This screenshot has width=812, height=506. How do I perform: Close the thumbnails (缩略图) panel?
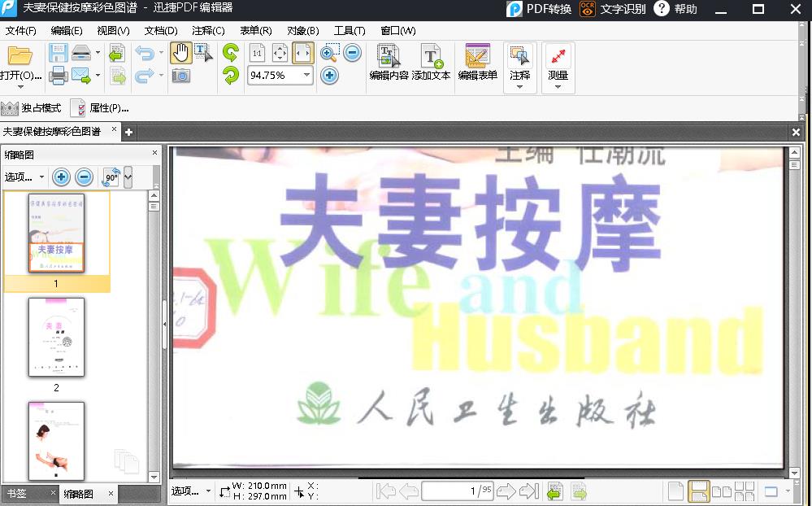[154, 153]
